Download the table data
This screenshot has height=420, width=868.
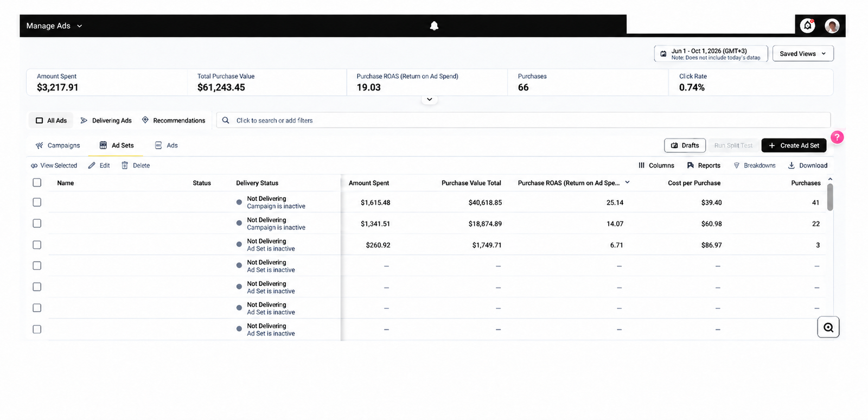(808, 166)
